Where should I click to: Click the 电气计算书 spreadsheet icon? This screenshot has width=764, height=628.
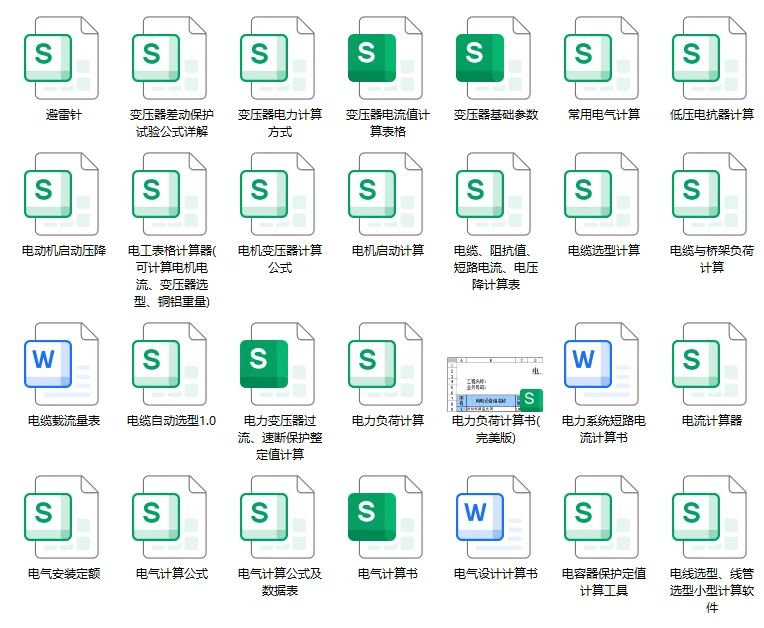click(386, 517)
